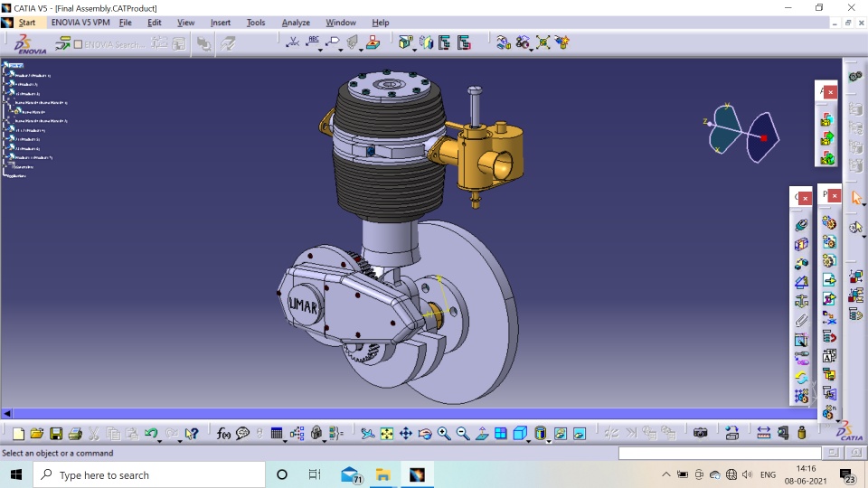Image resolution: width=868 pixels, height=488 pixels.
Task: Open the Window menu
Action: [341, 23]
